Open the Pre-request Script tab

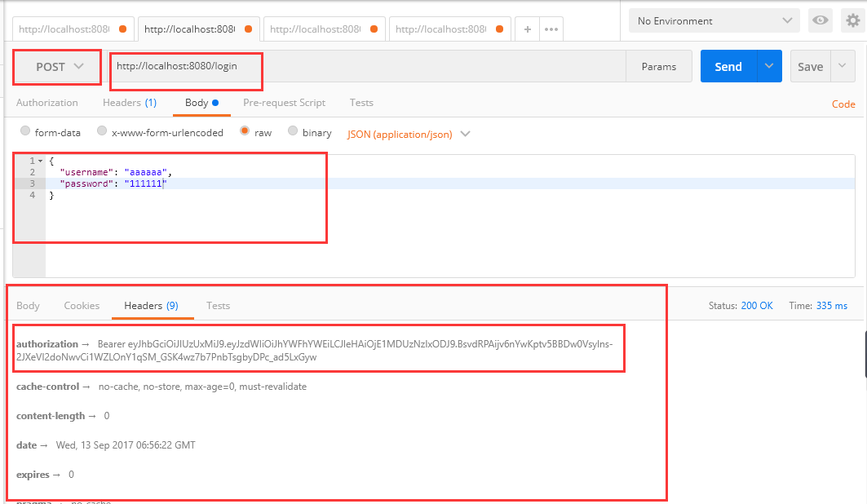pos(284,103)
